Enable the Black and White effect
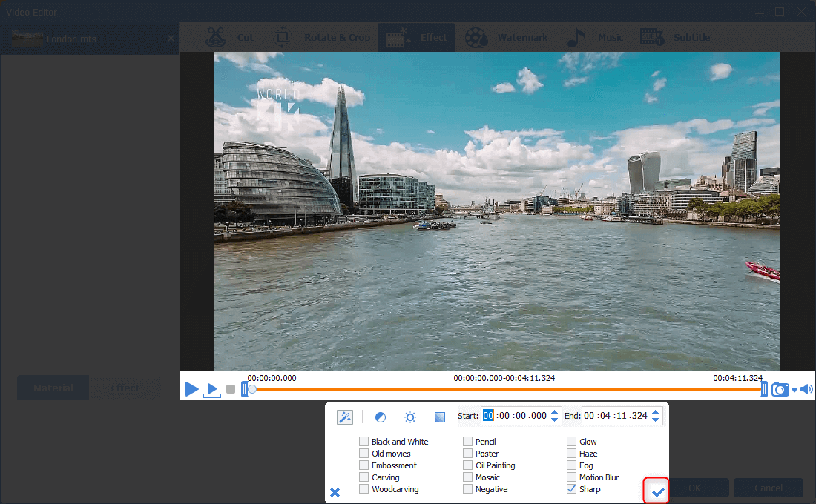The height and width of the screenshot is (504, 816). pyautogui.click(x=363, y=442)
